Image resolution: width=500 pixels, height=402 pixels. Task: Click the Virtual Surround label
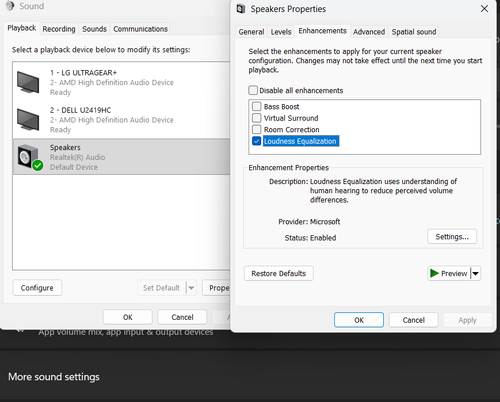[x=291, y=118]
